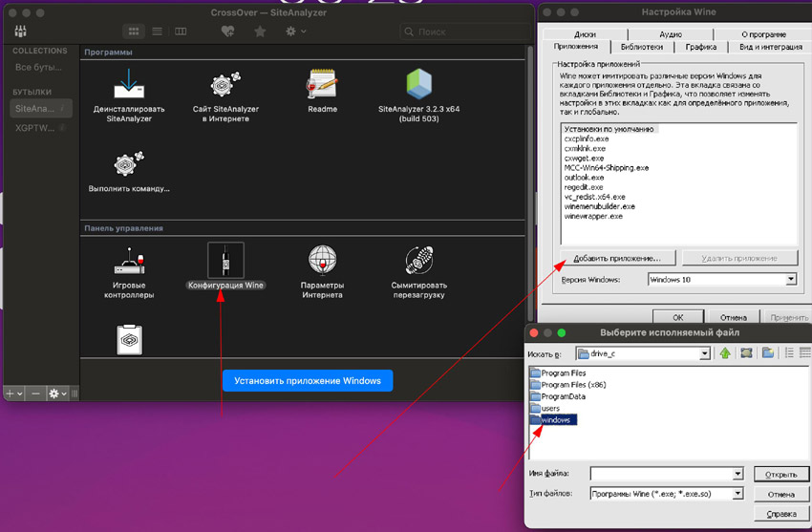Switch CrossOver to column view
This screenshot has width=812, height=532.
pos(181,32)
